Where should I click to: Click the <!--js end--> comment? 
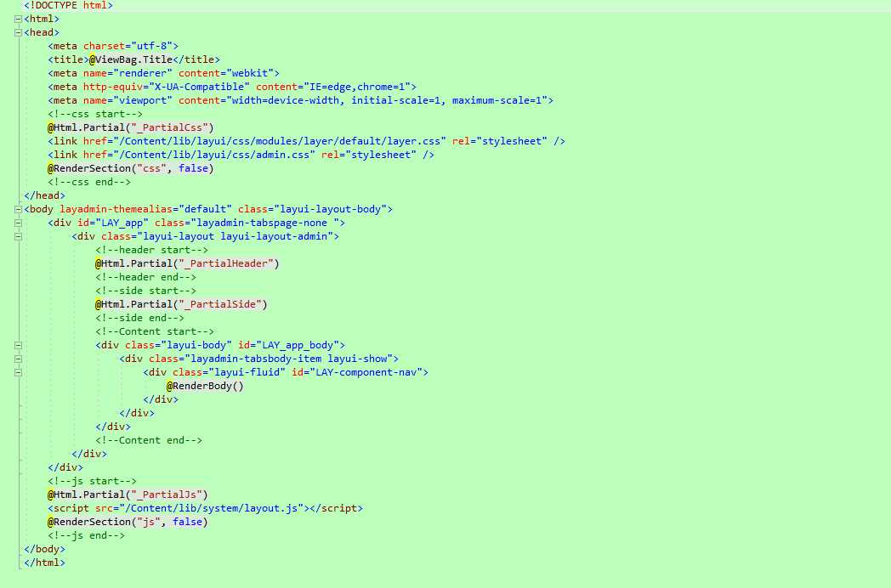87,535
